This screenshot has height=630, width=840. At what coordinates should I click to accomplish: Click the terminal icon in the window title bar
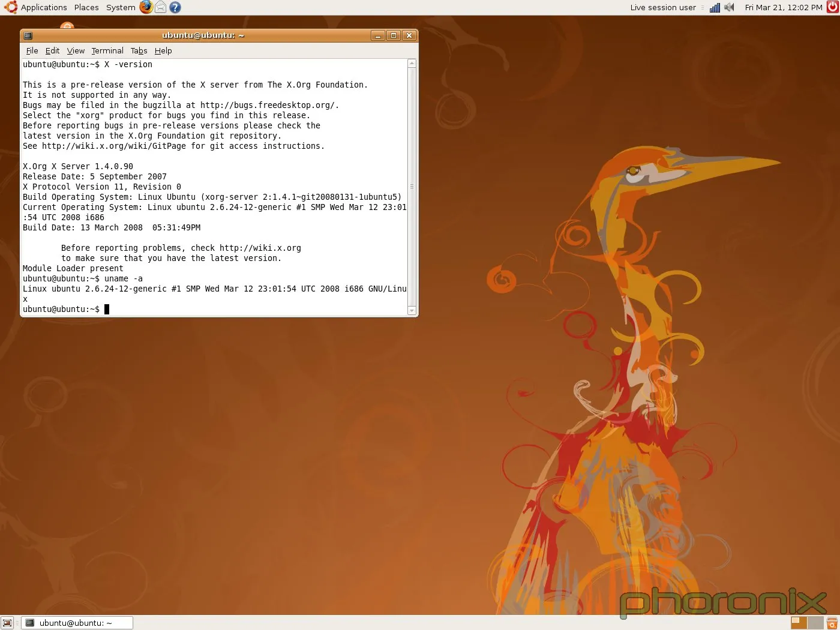click(x=28, y=35)
